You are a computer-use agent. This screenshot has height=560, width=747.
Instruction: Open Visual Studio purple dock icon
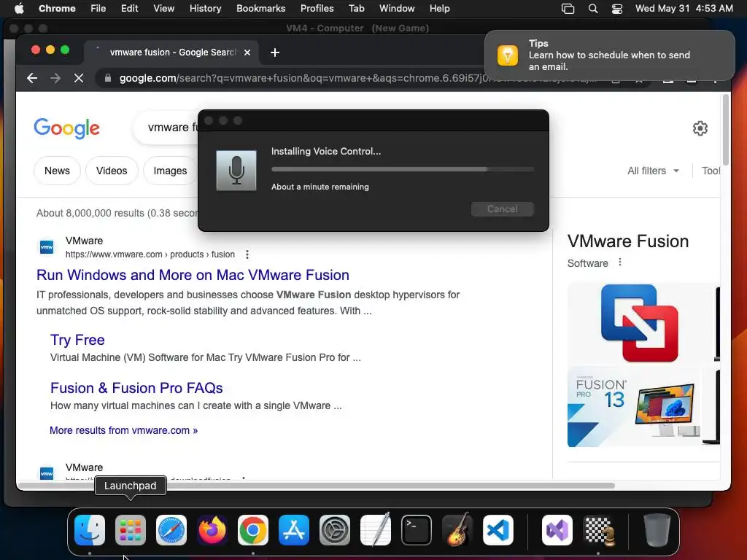click(x=557, y=530)
